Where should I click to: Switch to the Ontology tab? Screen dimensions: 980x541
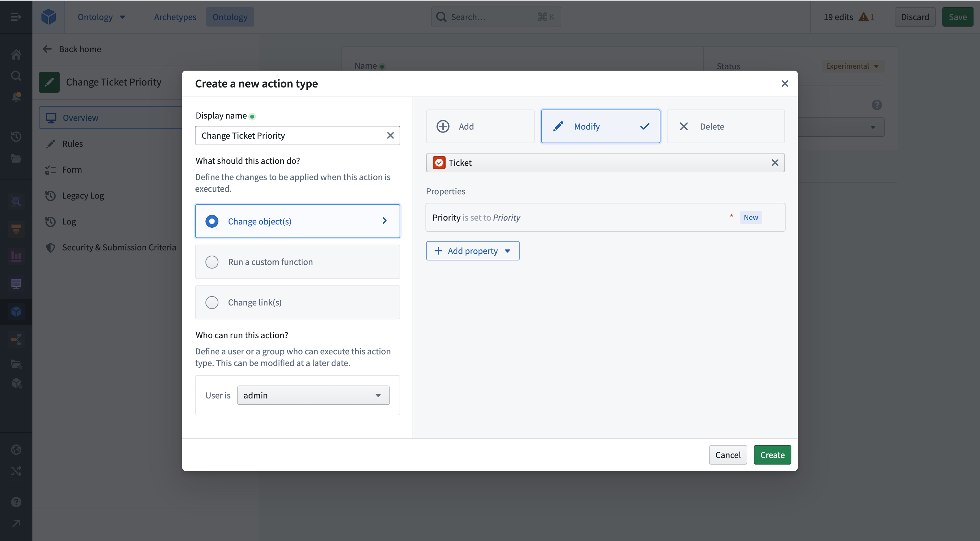230,17
